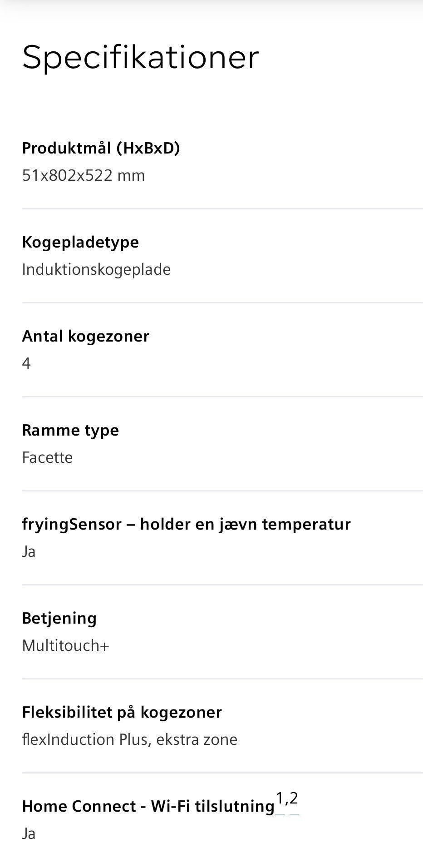This screenshot has width=423, height=868.
Task: Click the Specifikationer heading
Action: point(140,57)
